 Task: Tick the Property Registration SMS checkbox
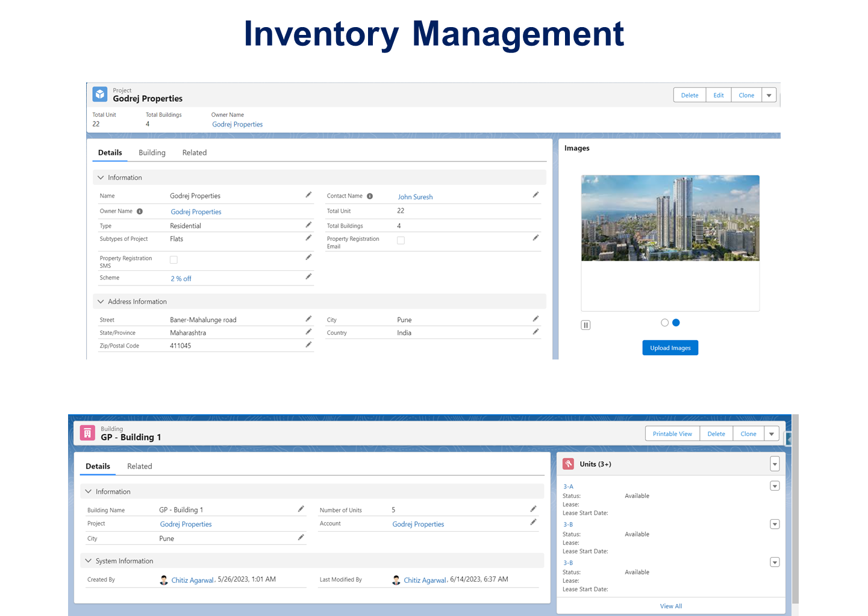pyautogui.click(x=173, y=260)
